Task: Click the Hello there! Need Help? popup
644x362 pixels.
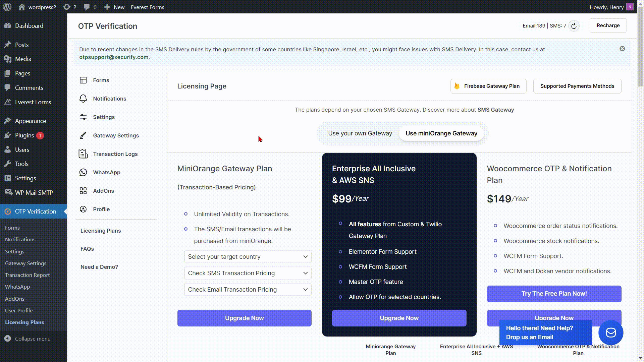Action: coord(545,333)
